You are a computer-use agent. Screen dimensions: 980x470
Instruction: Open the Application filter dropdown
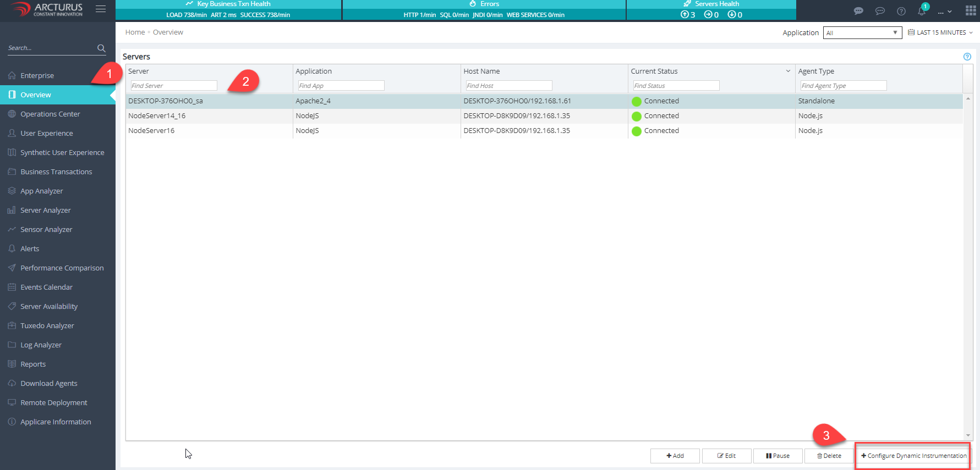tap(862, 33)
